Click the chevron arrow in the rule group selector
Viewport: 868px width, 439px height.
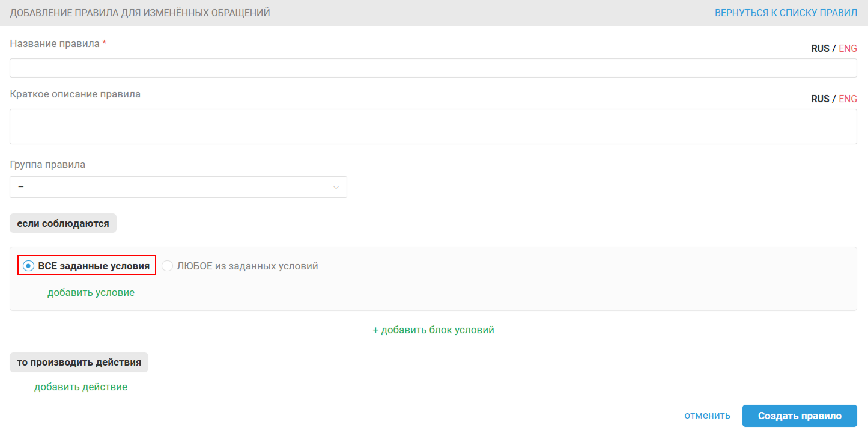pyautogui.click(x=336, y=188)
